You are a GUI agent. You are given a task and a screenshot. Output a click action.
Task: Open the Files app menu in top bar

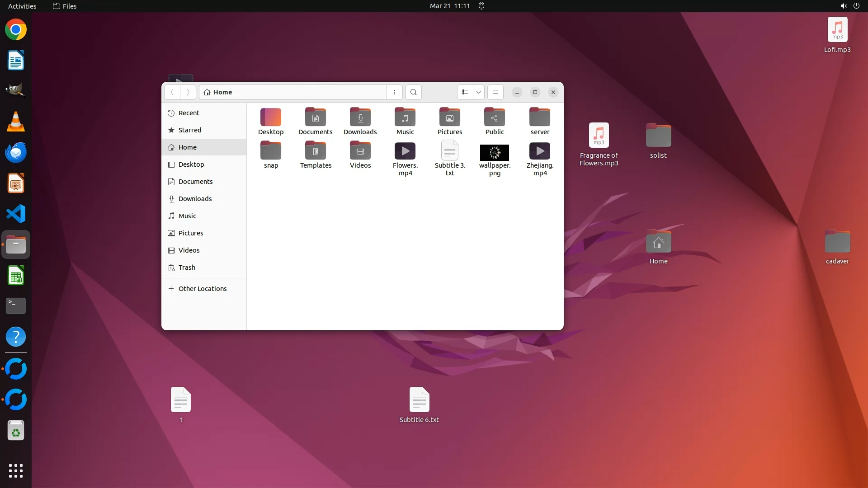pyautogui.click(x=65, y=6)
